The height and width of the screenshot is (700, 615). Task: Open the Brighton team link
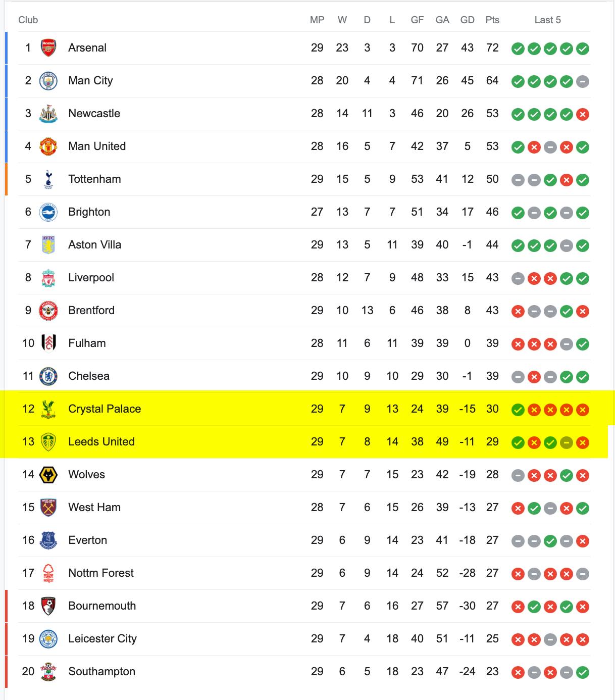[x=89, y=212]
